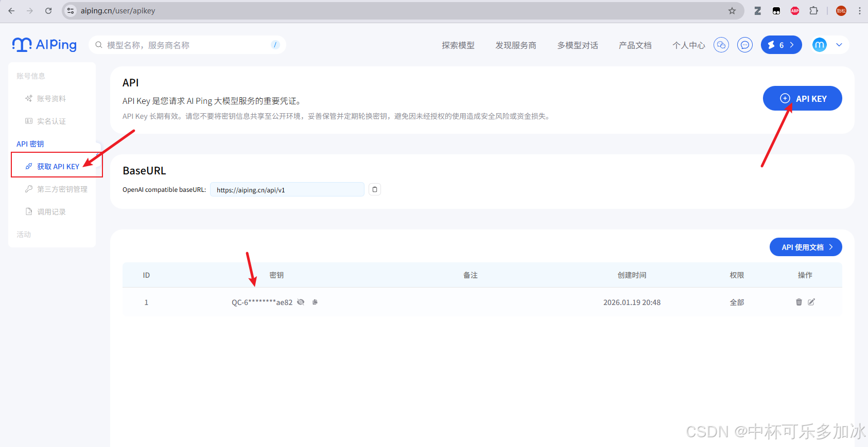Open the 探索模型 menu
This screenshot has width=868, height=447.
(458, 45)
